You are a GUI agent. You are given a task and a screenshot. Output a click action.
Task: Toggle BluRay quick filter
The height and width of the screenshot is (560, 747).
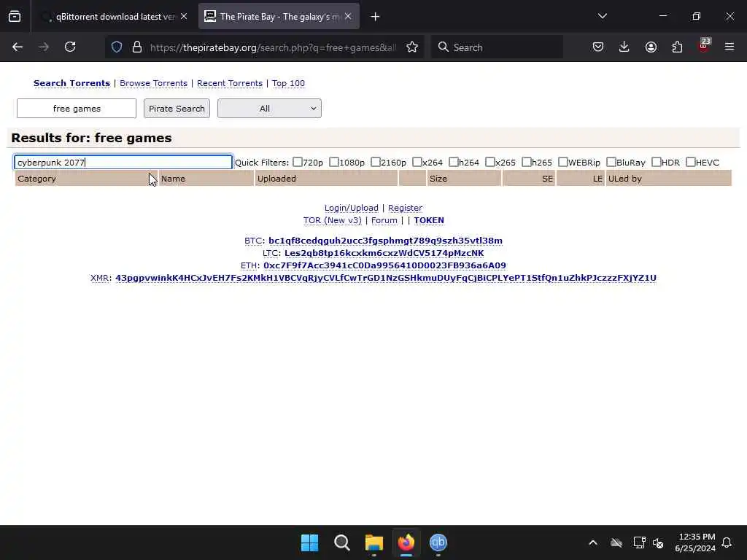[x=611, y=162]
